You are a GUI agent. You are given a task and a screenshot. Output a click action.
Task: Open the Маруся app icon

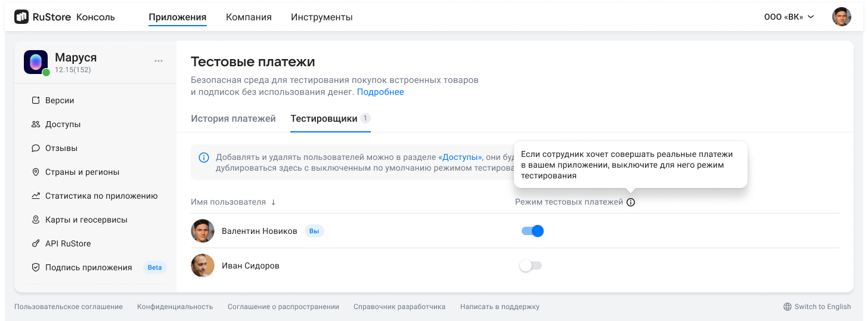[36, 62]
